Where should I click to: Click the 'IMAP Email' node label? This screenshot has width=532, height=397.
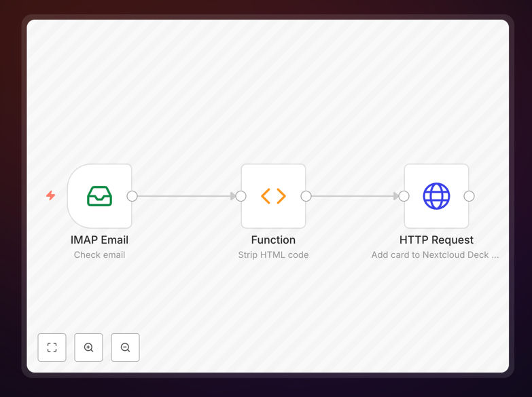(99, 240)
